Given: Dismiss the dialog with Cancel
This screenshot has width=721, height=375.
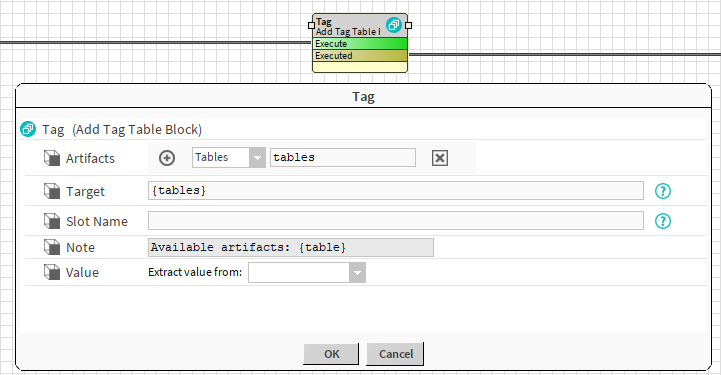Looking at the screenshot, I should point(395,354).
